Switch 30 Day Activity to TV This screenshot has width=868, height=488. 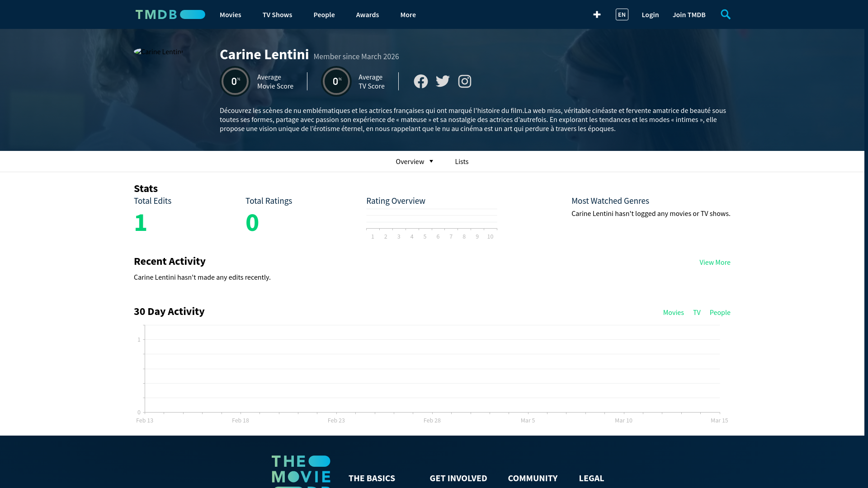point(697,312)
